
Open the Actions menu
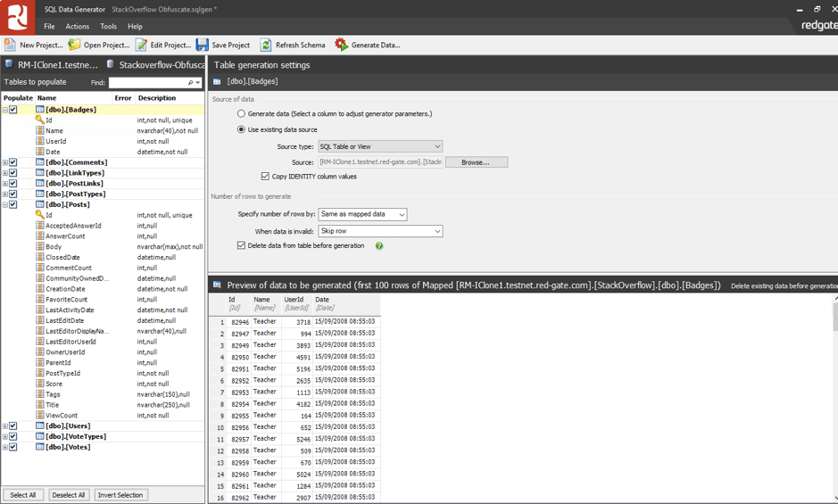[x=78, y=26]
